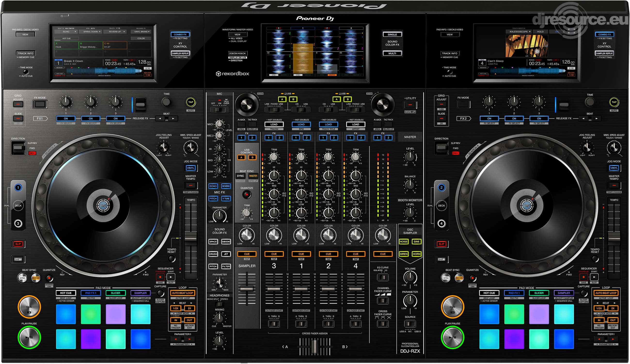This screenshot has height=364, width=630.
Task: Toggle the left deck VINYL jog mode button
Action: [190, 168]
